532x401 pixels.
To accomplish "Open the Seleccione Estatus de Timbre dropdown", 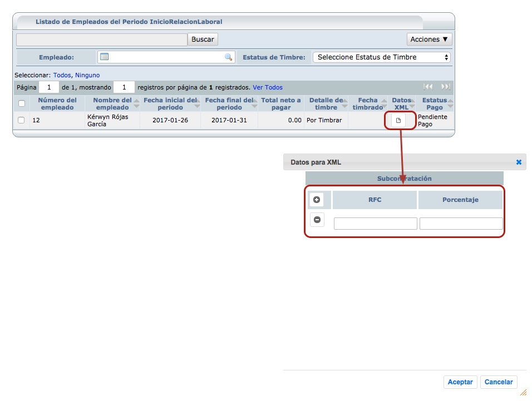I will click(x=382, y=57).
